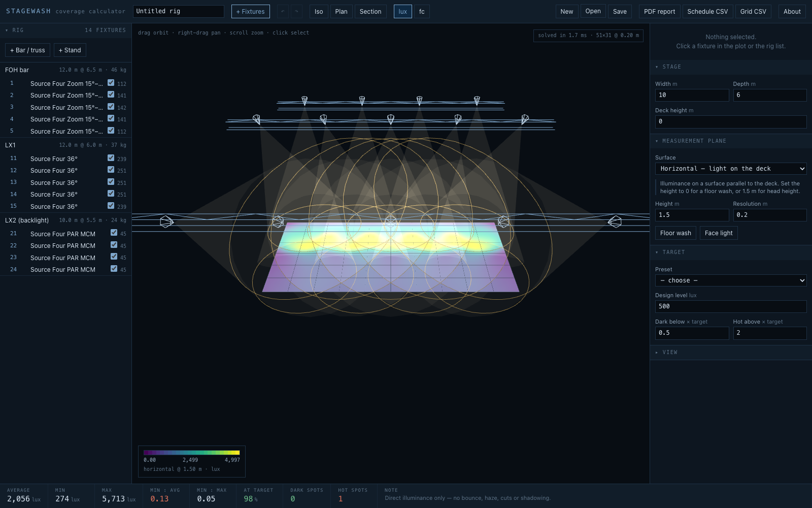The width and height of the screenshot is (812, 508).
Task: Click the Open button
Action: (593, 11)
